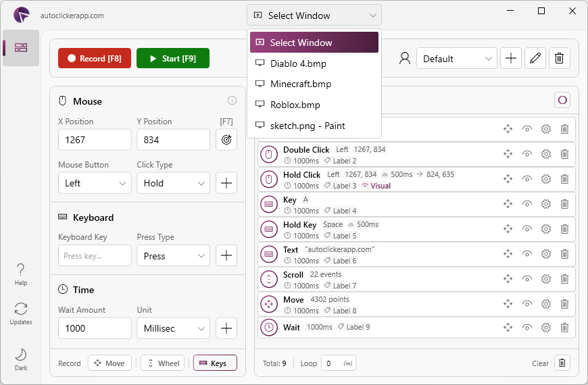
Task: Open Click Type Hold dropdown
Action: (x=173, y=183)
